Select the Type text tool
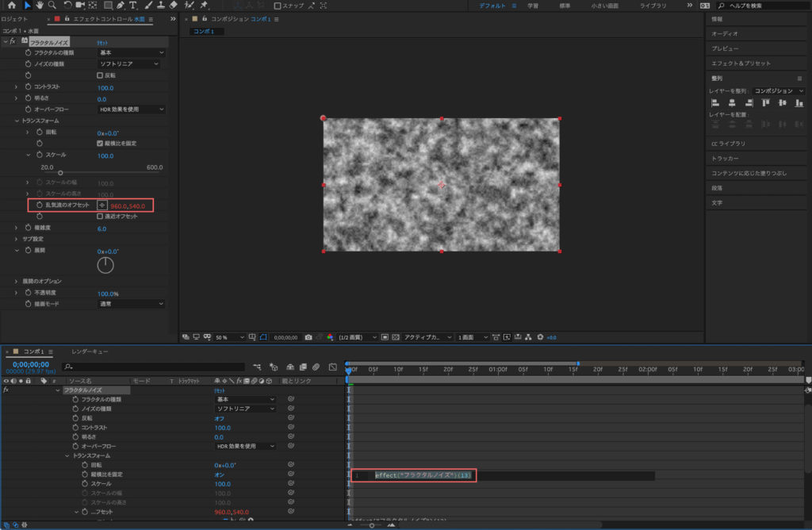The width and height of the screenshot is (812, 530). [133, 6]
